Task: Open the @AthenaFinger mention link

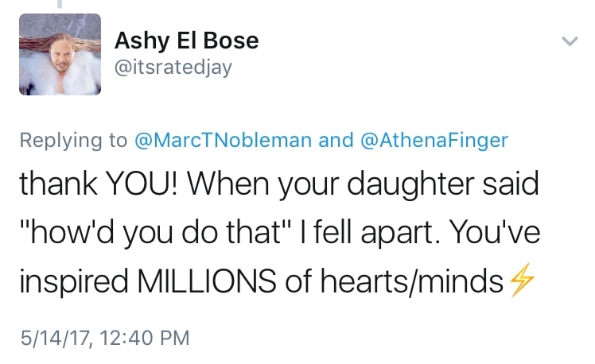Action: (x=434, y=141)
